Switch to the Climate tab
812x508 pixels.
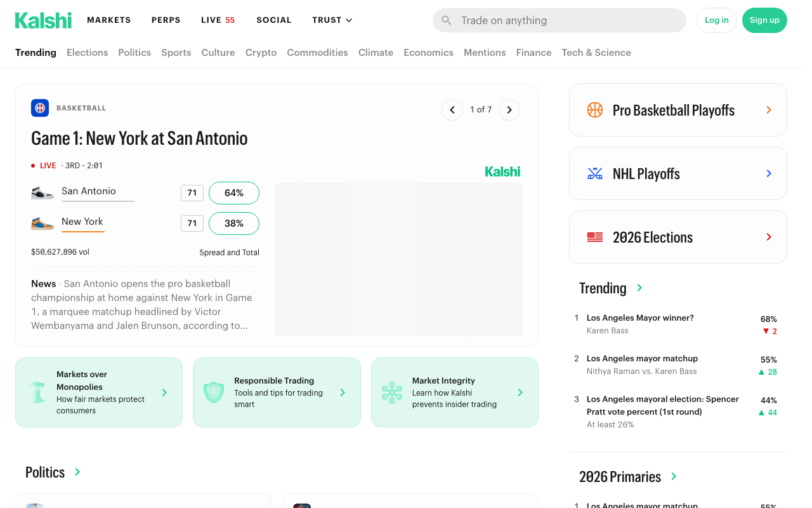point(376,53)
